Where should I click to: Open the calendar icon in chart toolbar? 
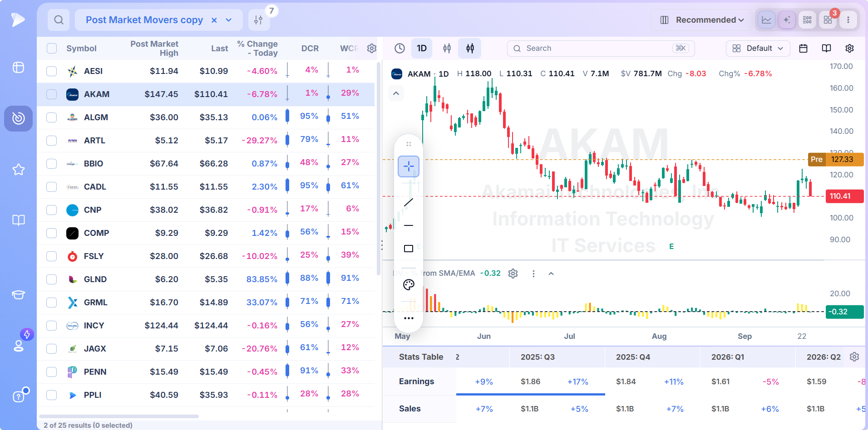(803, 48)
